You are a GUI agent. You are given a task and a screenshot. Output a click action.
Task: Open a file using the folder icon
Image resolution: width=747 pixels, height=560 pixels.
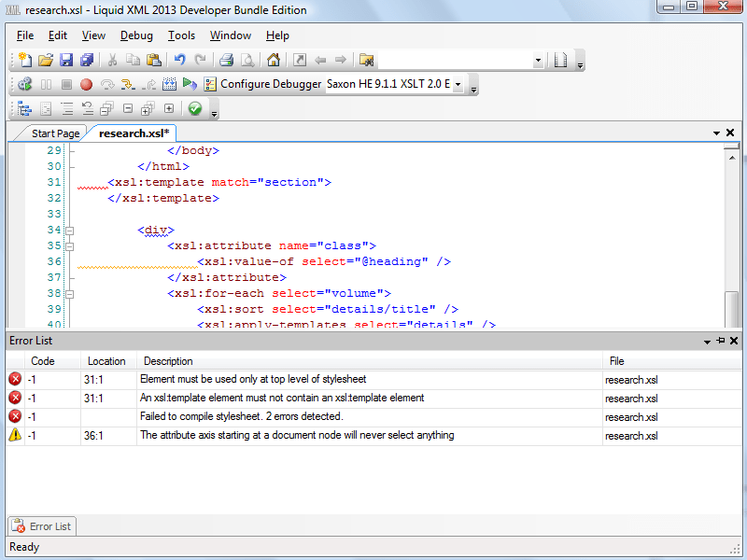[46, 60]
